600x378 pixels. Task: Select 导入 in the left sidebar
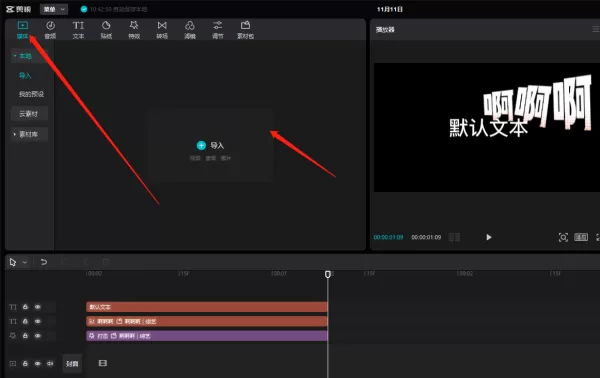tap(25, 75)
